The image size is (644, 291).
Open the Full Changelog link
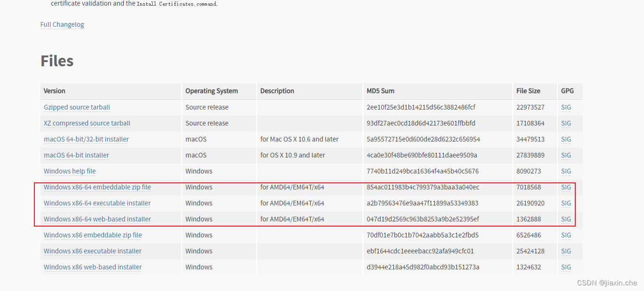tap(62, 24)
